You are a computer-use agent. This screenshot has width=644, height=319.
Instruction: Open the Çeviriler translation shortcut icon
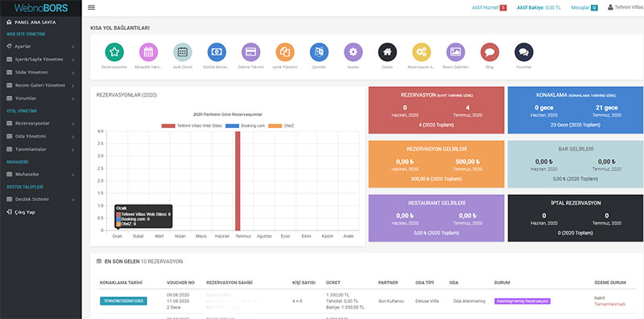[319, 52]
